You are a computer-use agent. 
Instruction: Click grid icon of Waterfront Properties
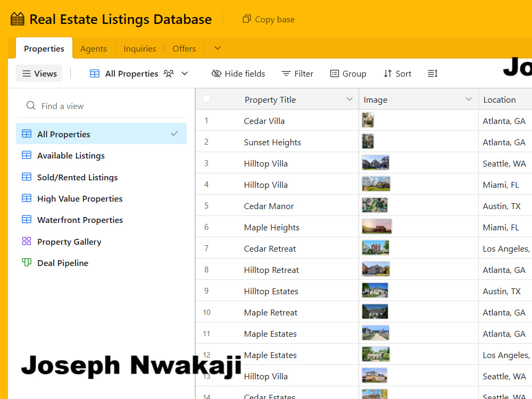(27, 220)
